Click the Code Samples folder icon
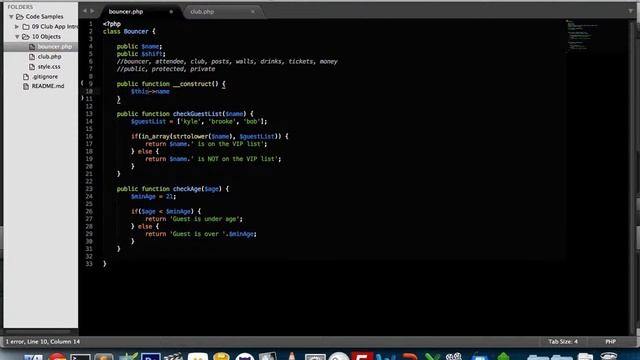Viewport: 640px width, 360px height. (x=20, y=17)
